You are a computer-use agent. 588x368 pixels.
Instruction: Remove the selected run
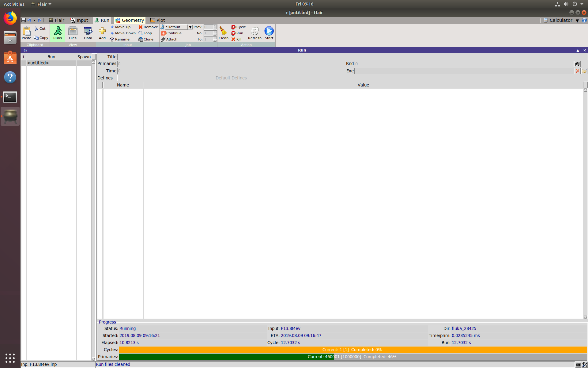click(148, 27)
